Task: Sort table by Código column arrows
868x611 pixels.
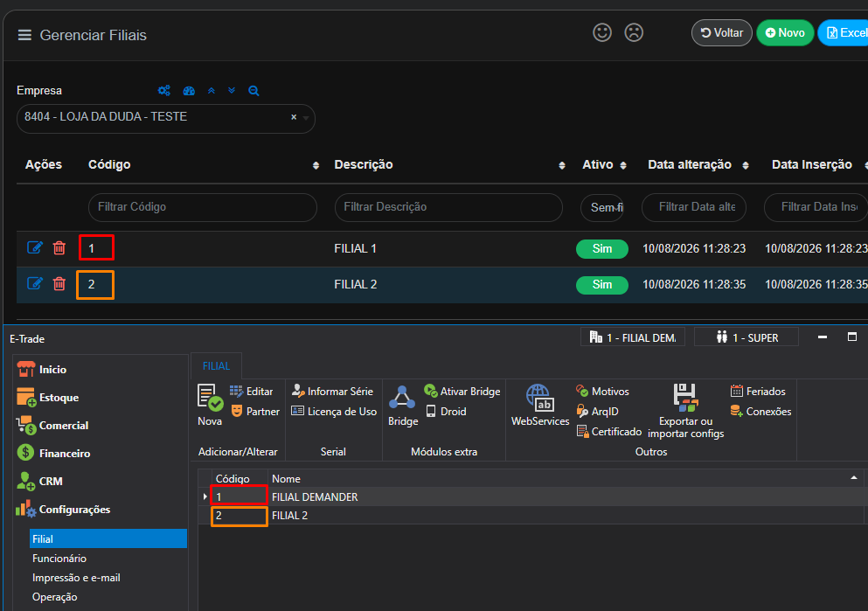Action: tap(316, 165)
